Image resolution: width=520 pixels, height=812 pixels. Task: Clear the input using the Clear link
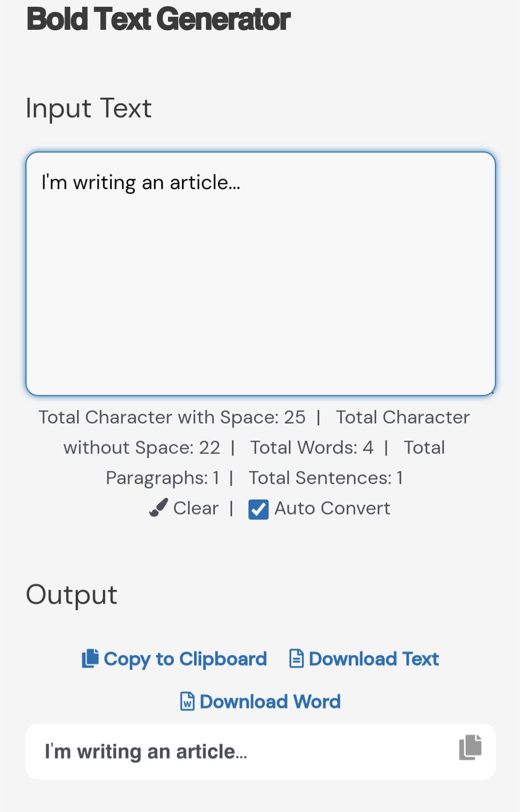195,508
